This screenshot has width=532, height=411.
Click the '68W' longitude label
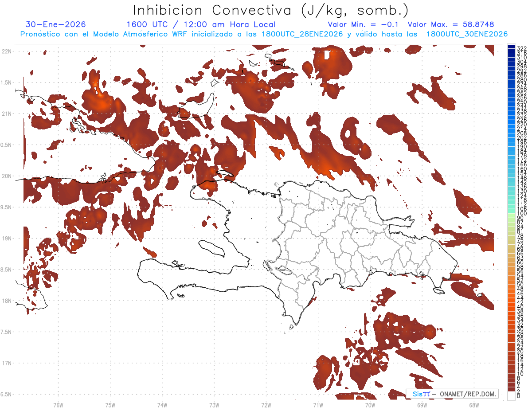point(473,405)
